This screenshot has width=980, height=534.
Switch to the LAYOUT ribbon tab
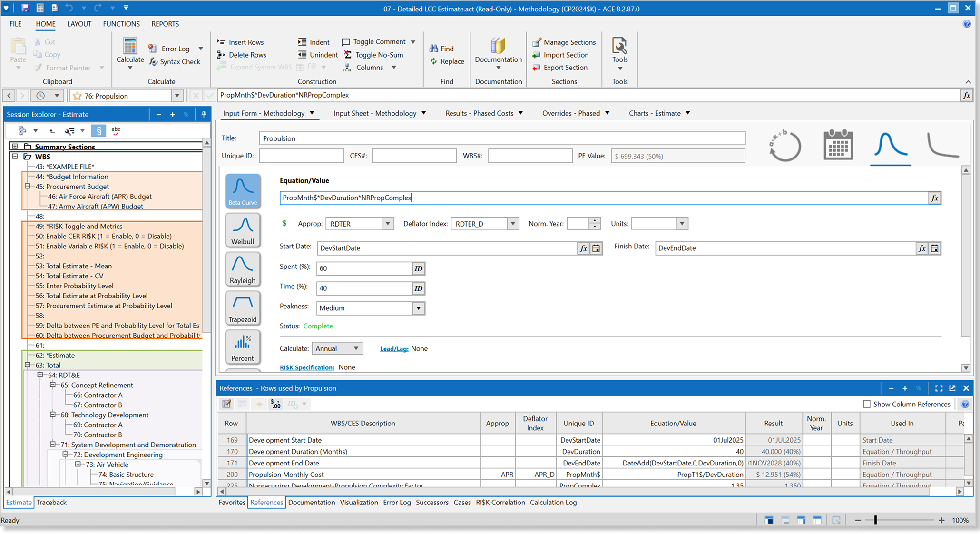click(79, 24)
